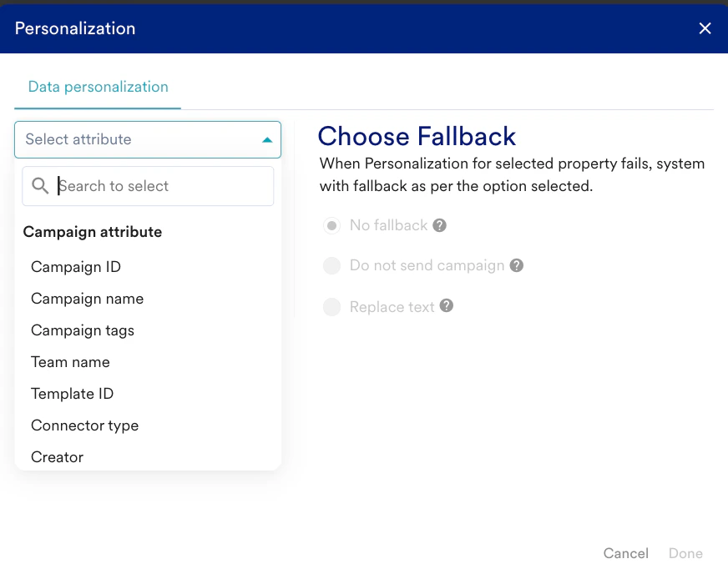728x584 pixels.
Task: Select the Creator attribute
Action: click(x=57, y=457)
